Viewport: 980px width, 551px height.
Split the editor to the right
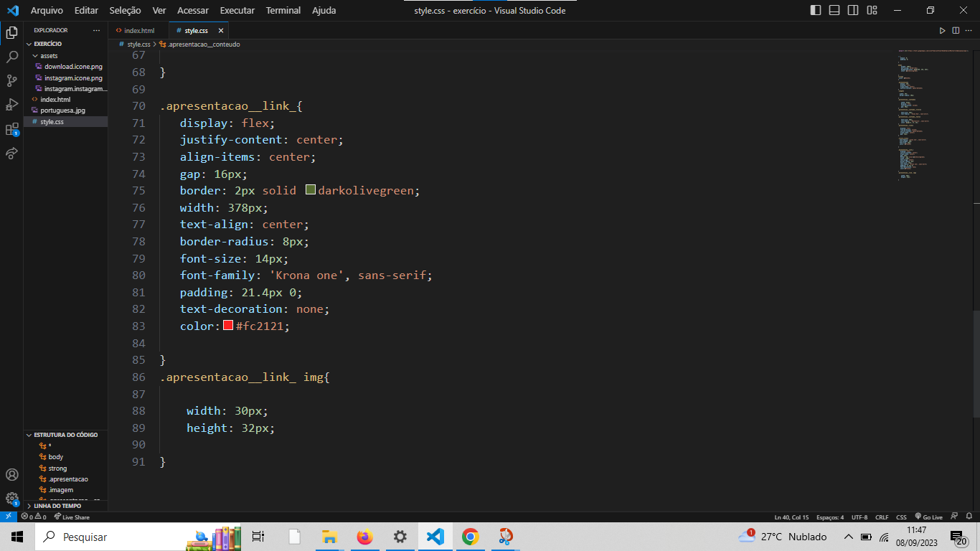point(956,31)
